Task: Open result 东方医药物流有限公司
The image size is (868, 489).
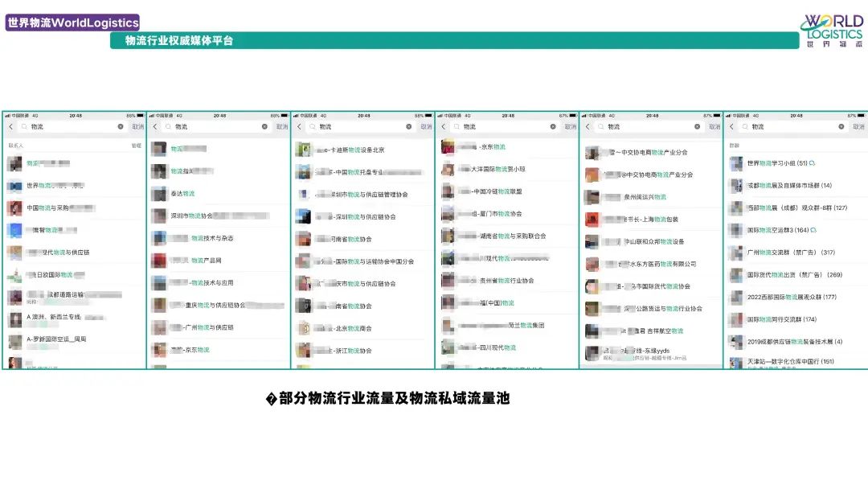Action: tap(651, 264)
